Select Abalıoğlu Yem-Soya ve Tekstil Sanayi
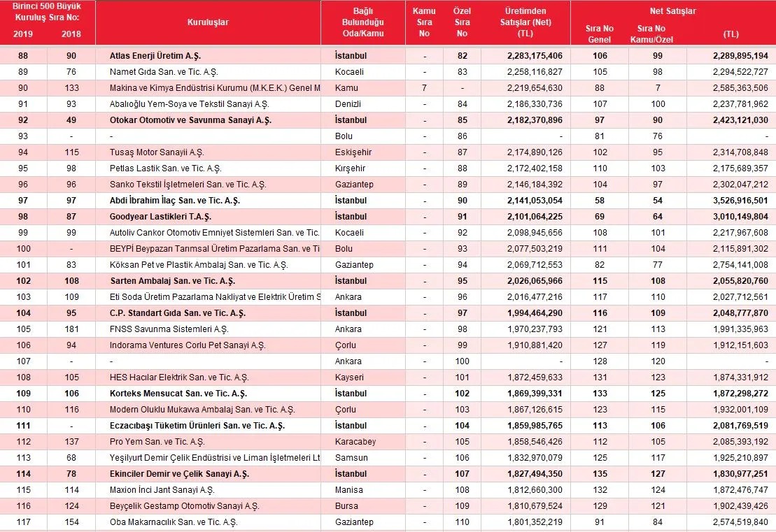Screen dimensions: 776x532 (x=189, y=104)
